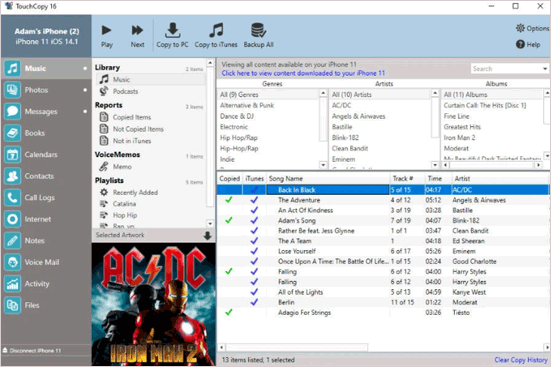Select the Music sidebar icon
The width and height of the screenshot is (551, 367).
(12, 68)
